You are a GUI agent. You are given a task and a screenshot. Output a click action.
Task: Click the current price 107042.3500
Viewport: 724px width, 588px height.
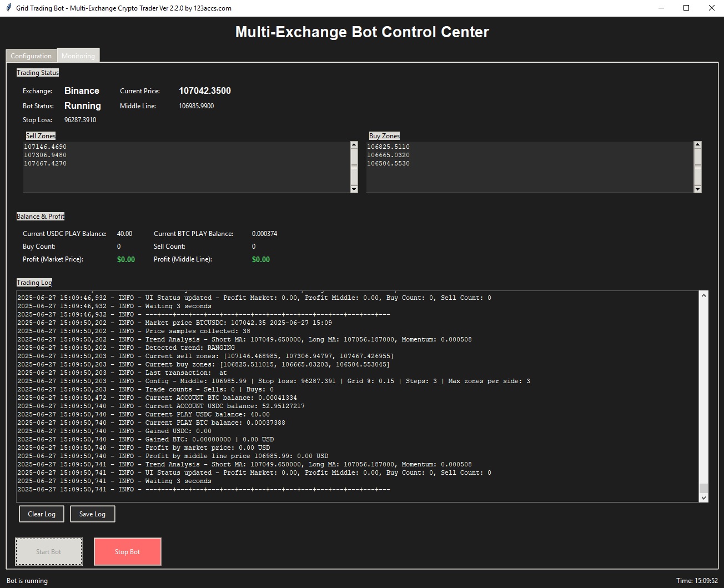(x=205, y=91)
